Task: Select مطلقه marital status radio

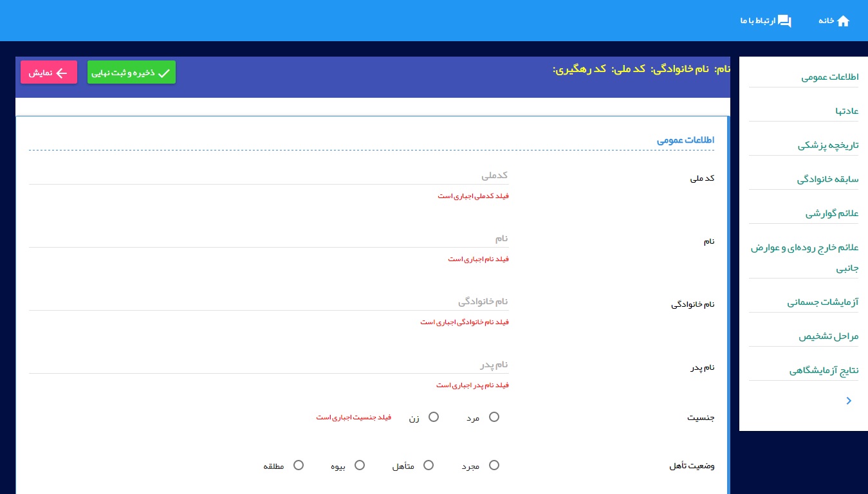Action: click(299, 465)
